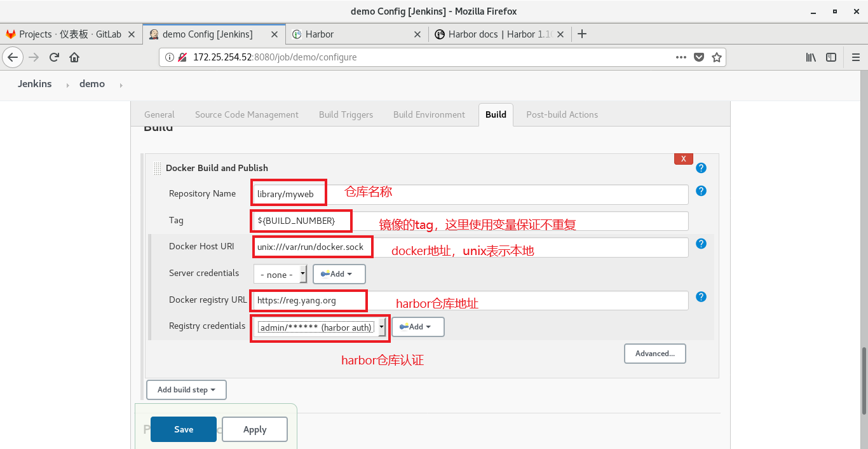Click Apply button
Screen dimensions: 868x449
[x=255, y=429]
